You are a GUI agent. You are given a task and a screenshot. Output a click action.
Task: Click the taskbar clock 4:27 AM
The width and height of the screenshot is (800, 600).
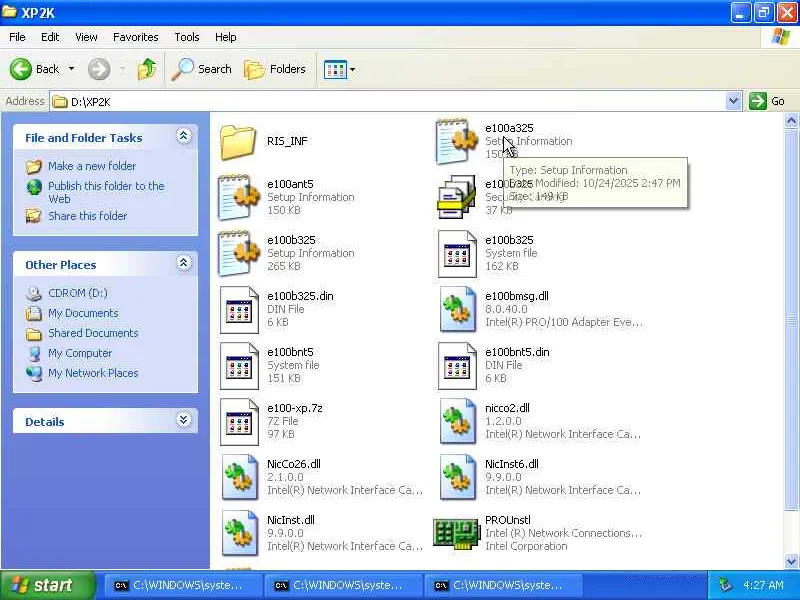pos(763,586)
